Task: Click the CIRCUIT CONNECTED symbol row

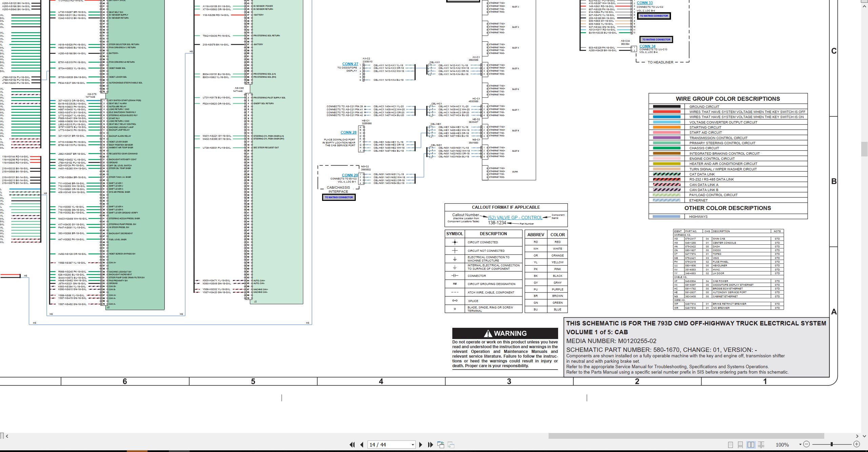Action: click(x=484, y=242)
